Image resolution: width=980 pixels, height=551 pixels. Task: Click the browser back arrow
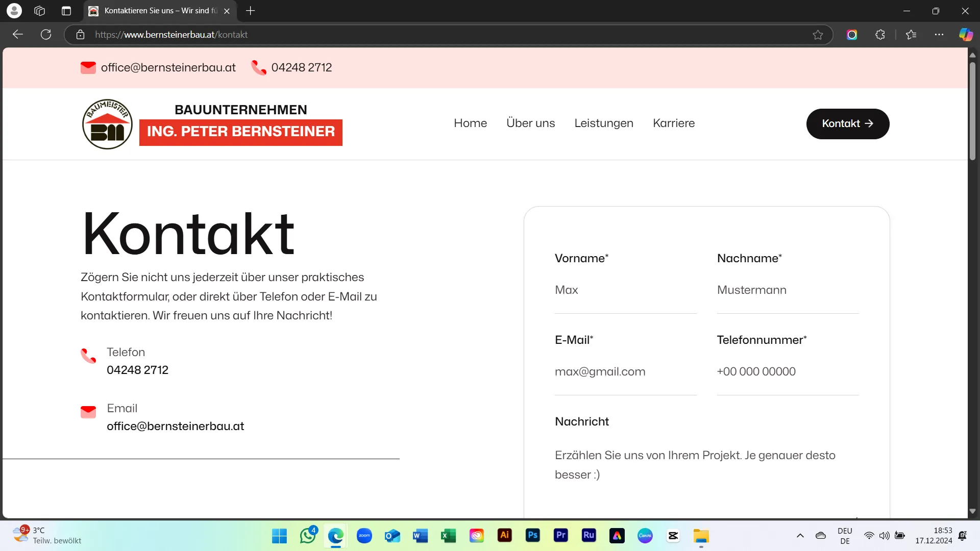(x=18, y=35)
